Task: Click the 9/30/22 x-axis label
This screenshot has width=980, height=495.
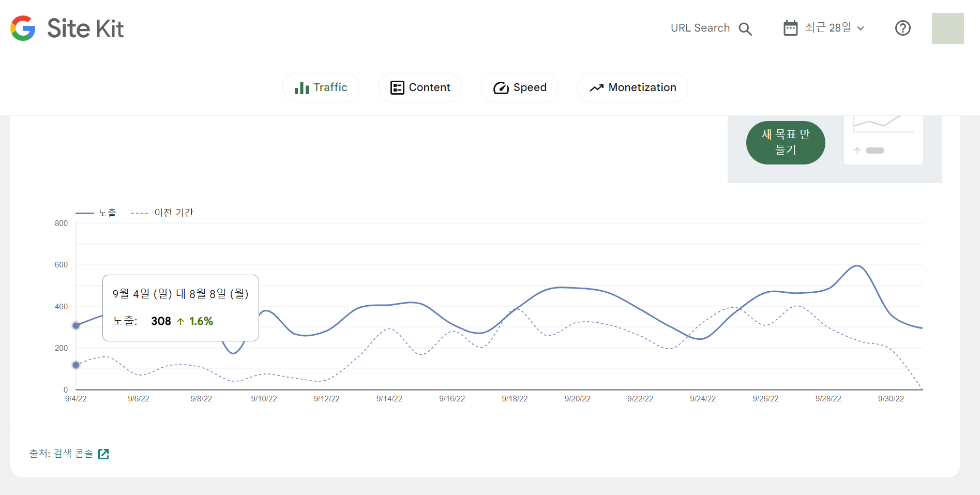Action: pyautogui.click(x=891, y=399)
